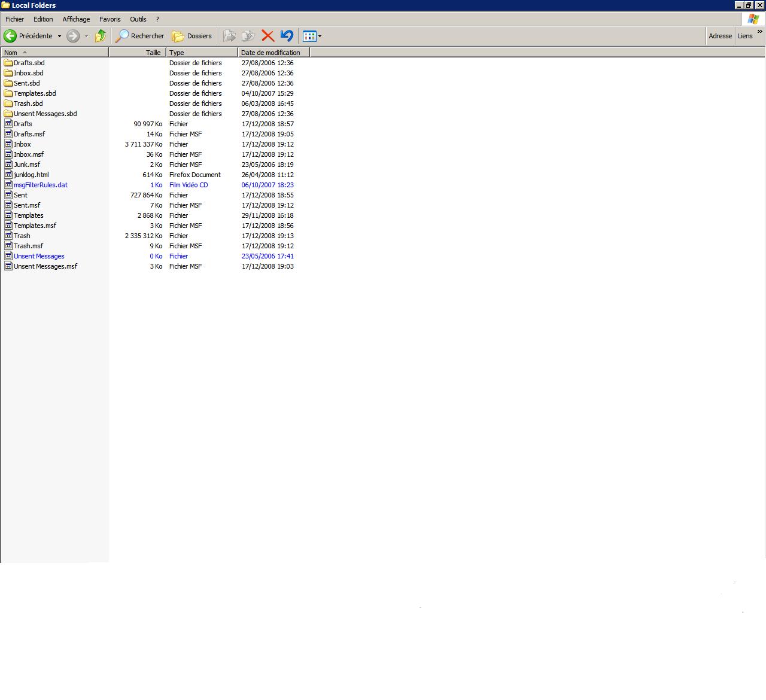Click the Firefox Document type text
This screenshot has height=700, width=766.
pyautogui.click(x=195, y=175)
